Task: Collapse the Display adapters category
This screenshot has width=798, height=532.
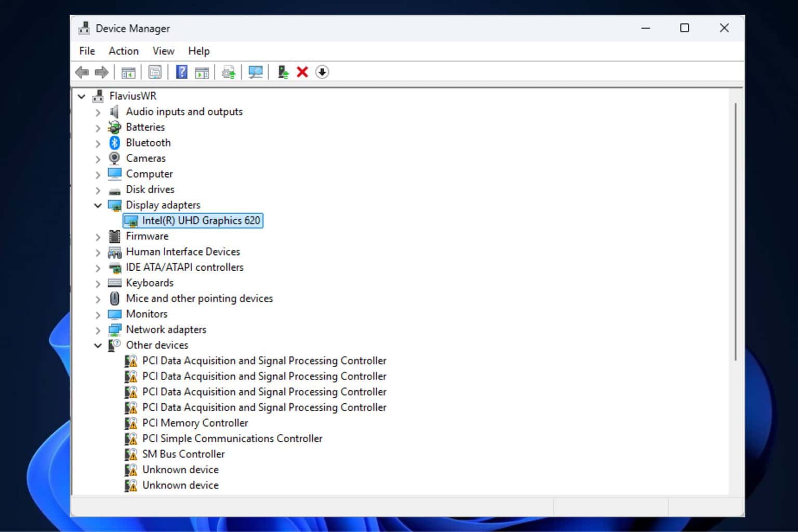Action: 98,205
